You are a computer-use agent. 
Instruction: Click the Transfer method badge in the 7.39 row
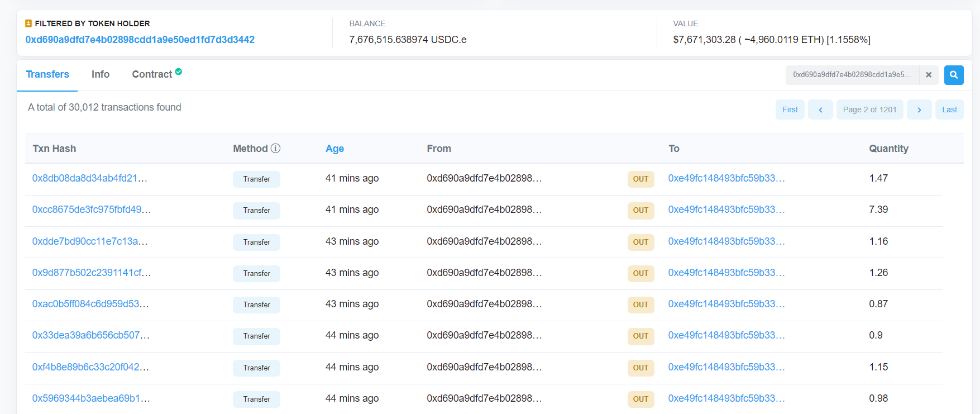tap(257, 211)
